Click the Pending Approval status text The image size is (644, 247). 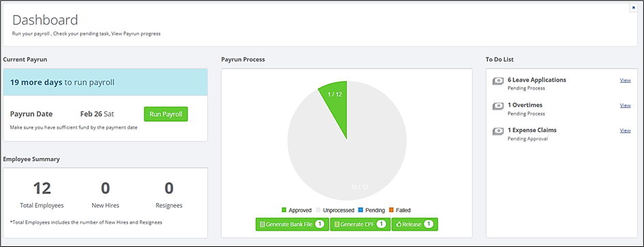pyautogui.click(x=528, y=139)
